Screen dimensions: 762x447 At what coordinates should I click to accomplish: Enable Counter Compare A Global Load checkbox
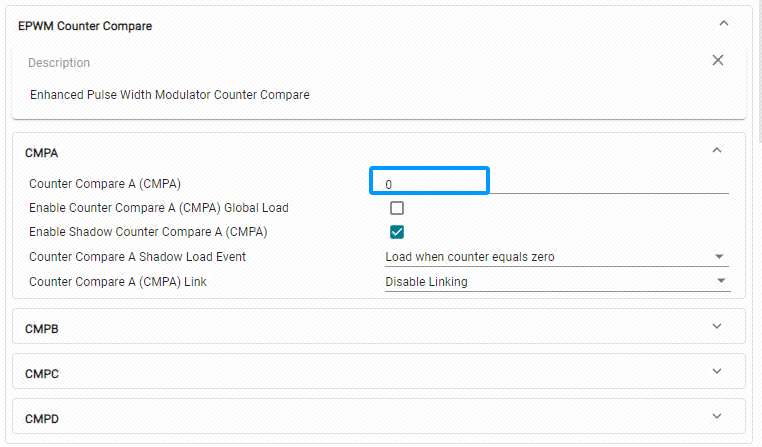(397, 208)
